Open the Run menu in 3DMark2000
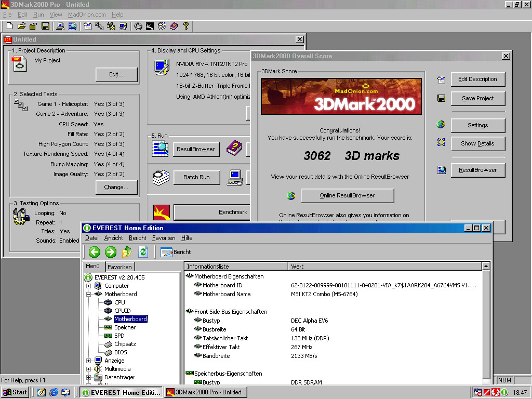The height and width of the screenshot is (399, 532). tap(38, 15)
